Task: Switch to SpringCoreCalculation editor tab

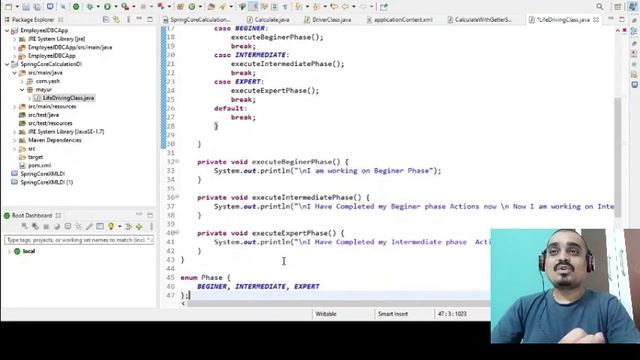Action: (197, 20)
